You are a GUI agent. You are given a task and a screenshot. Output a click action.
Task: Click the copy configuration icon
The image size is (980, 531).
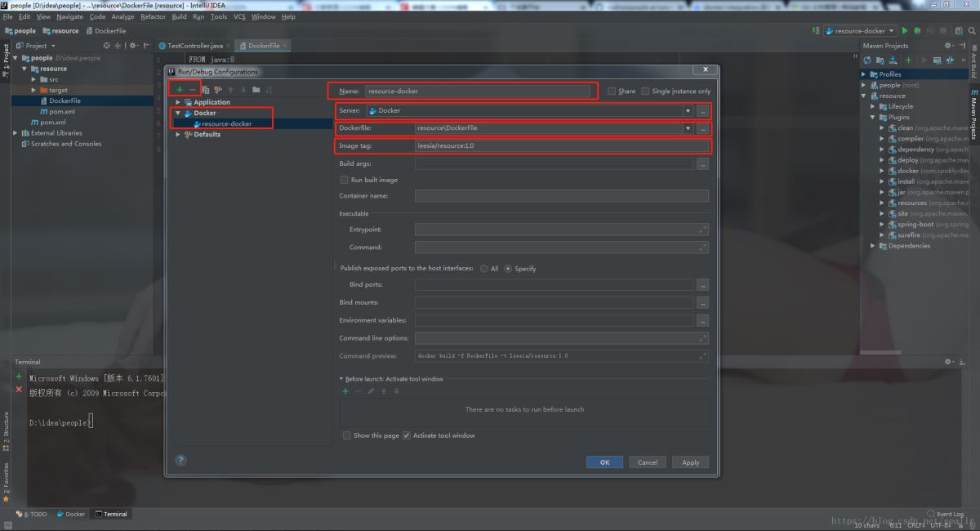click(206, 90)
